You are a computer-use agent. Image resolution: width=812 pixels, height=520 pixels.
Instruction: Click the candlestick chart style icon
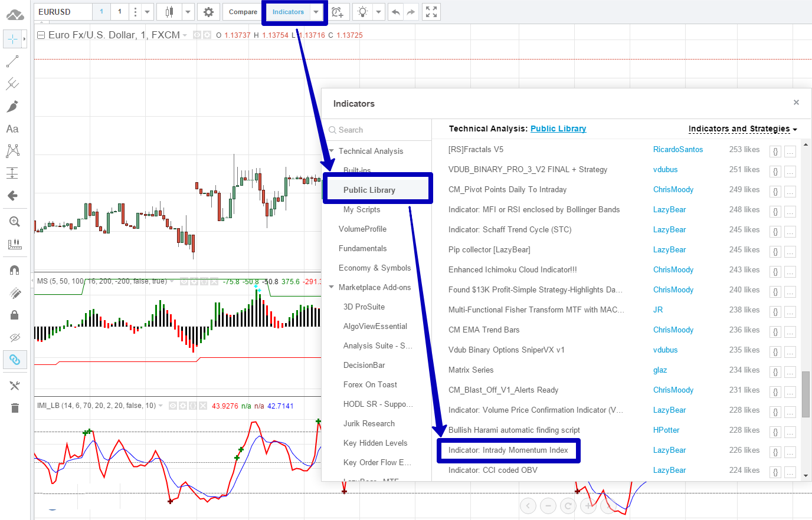click(x=170, y=12)
